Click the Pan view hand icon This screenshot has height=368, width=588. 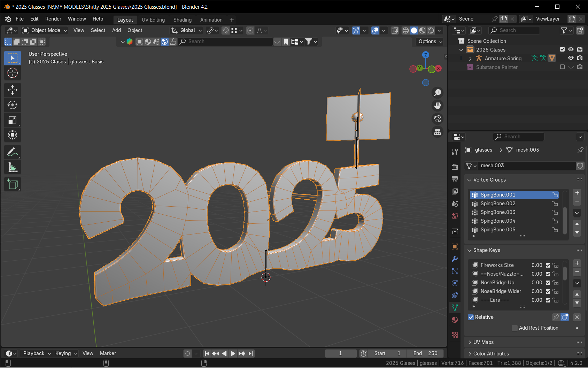coord(438,106)
